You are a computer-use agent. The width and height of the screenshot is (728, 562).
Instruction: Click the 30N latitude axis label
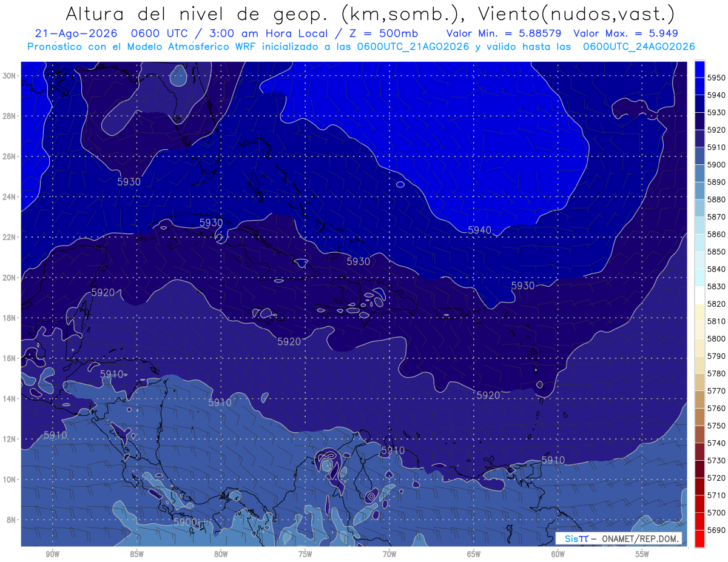click(x=8, y=76)
